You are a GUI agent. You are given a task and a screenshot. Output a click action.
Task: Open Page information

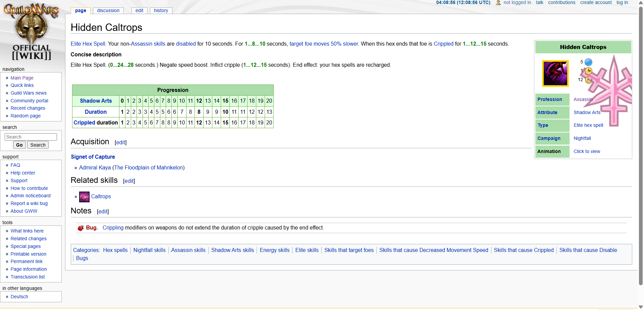[x=29, y=269]
